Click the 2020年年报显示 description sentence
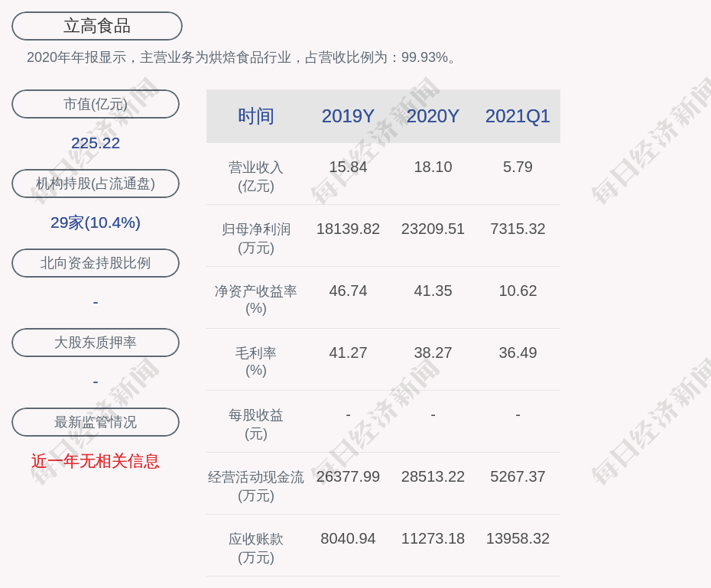This screenshot has height=588, width=711. tap(242, 57)
